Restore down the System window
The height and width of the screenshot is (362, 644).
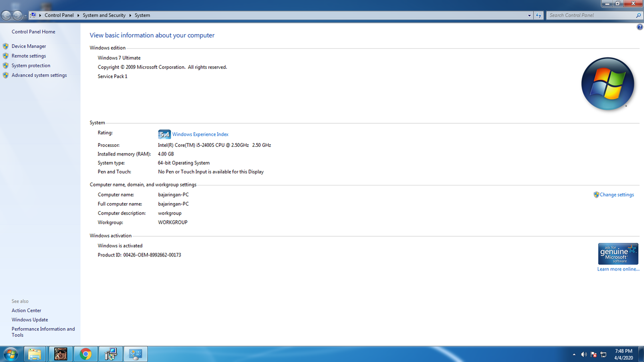618,4
